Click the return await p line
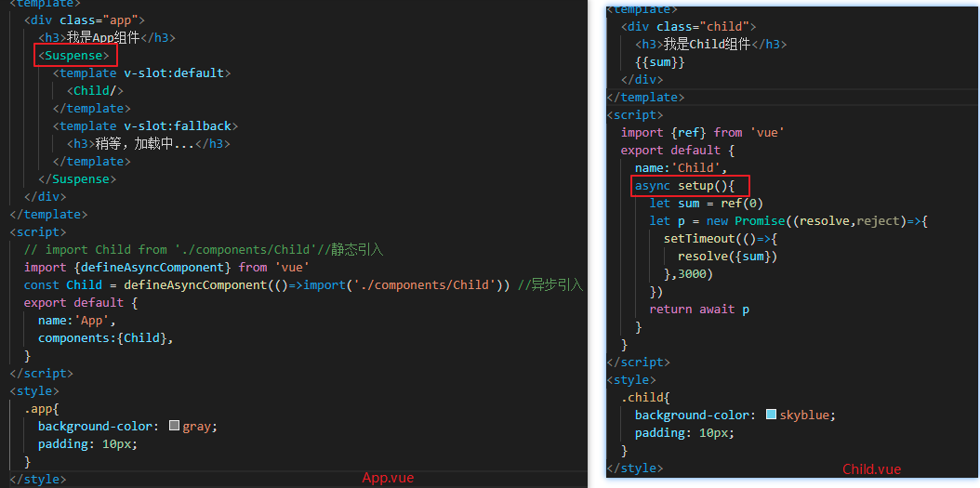980x488 pixels. coord(699,310)
